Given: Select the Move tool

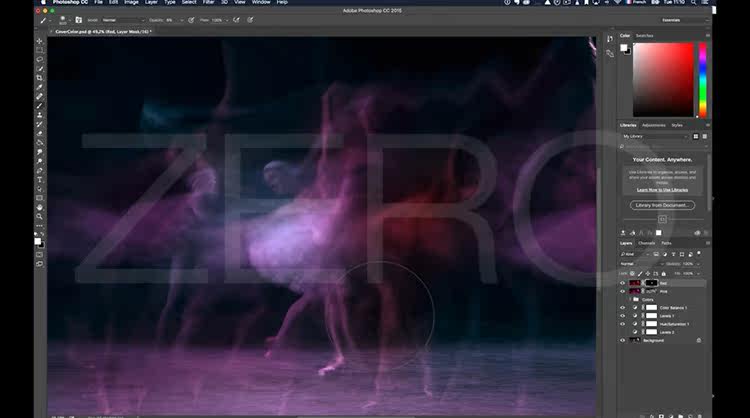Looking at the screenshot, I should (39, 41).
